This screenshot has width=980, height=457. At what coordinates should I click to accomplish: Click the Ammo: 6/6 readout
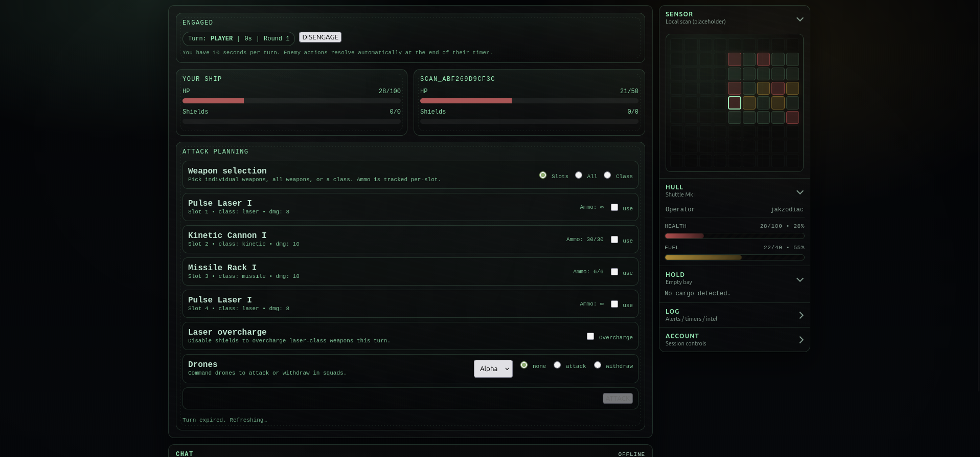pos(588,272)
